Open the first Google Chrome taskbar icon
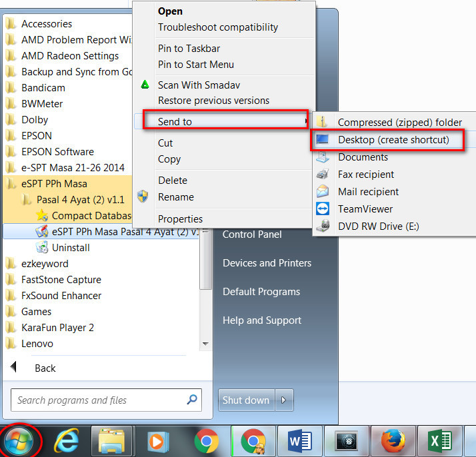This screenshot has width=476, height=457. [x=207, y=441]
